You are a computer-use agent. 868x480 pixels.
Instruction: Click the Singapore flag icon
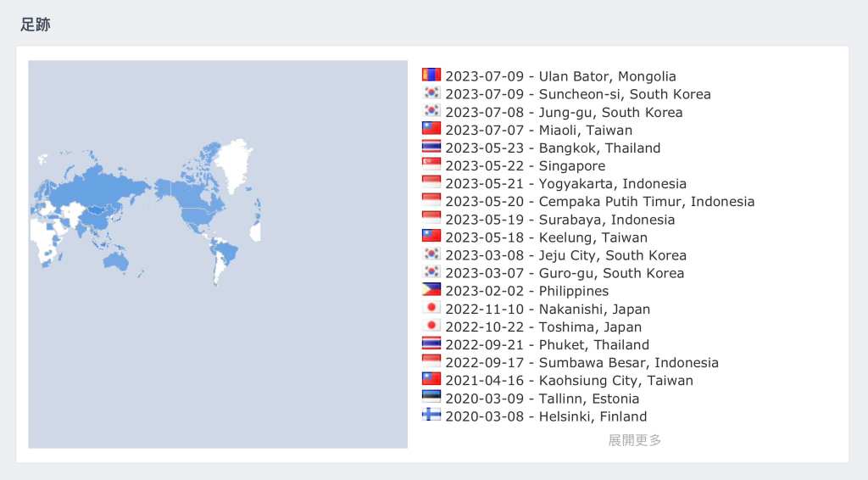(431, 165)
